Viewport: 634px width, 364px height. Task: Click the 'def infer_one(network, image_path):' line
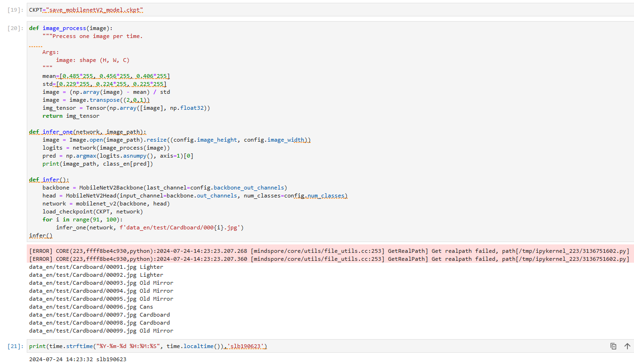point(88,132)
